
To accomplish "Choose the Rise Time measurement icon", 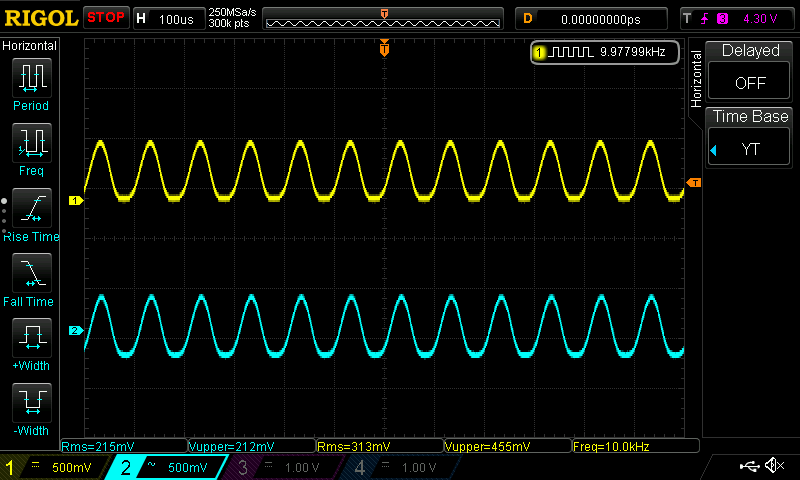I will pyautogui.click(x=31, y=208).
